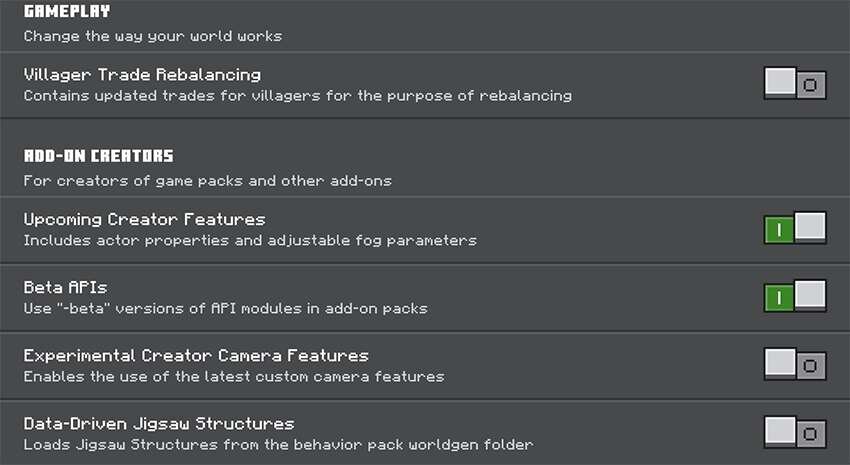Click the "-beta" API modules description text

pos(225,308)
